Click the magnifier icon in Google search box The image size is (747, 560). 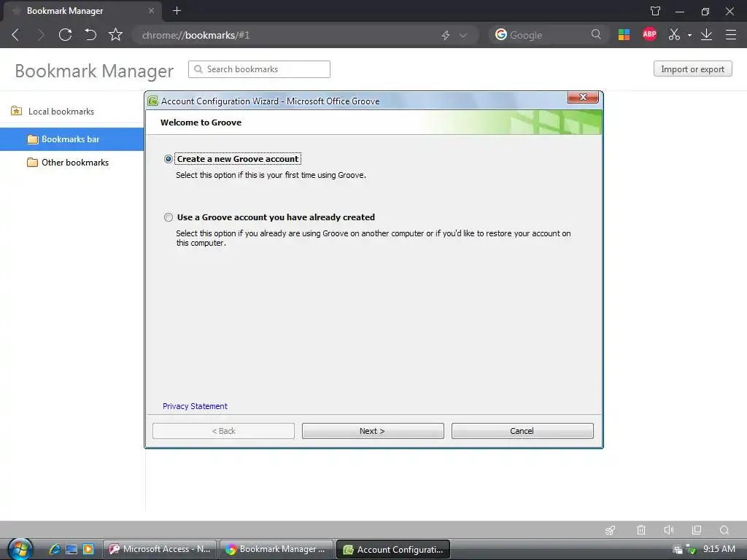click(x=596, y=34)
